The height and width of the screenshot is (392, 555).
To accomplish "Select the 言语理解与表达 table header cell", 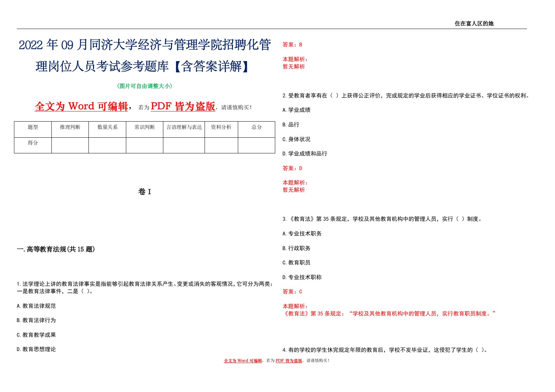I will click(184, 129).
